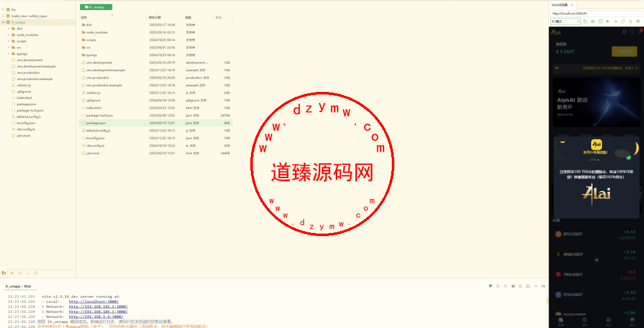Click the grid icon in web browser toolbar

[638, 21]
